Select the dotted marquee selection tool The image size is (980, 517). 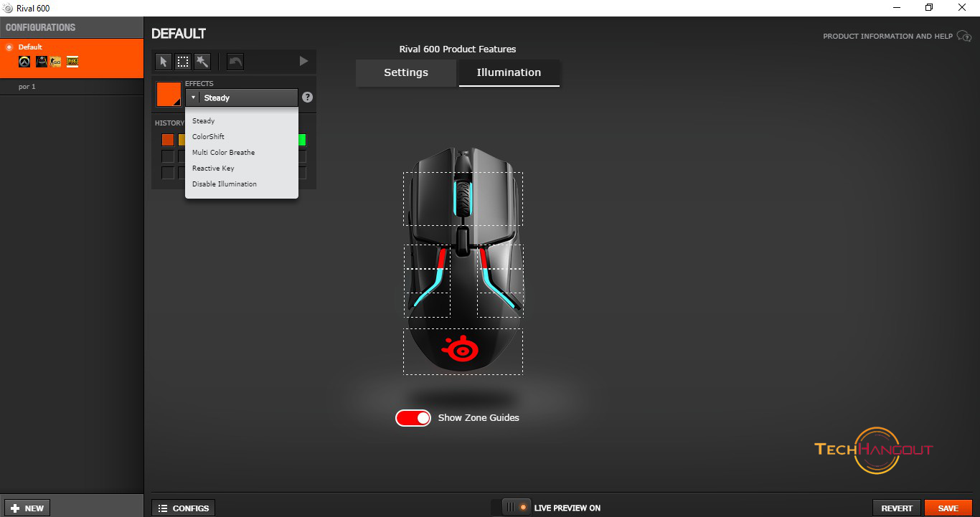pos(183,62)
